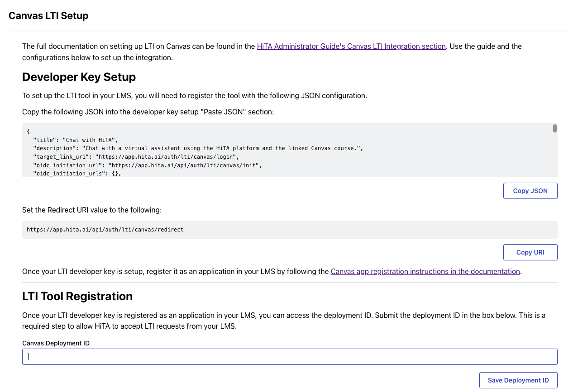This screenshot has height=392, width=578.
Task: Click the Copy JSON button
Action: tap(530, 191)
